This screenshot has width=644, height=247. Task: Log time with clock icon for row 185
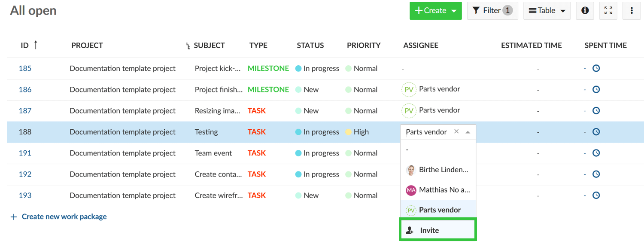(x=596, y=68)
